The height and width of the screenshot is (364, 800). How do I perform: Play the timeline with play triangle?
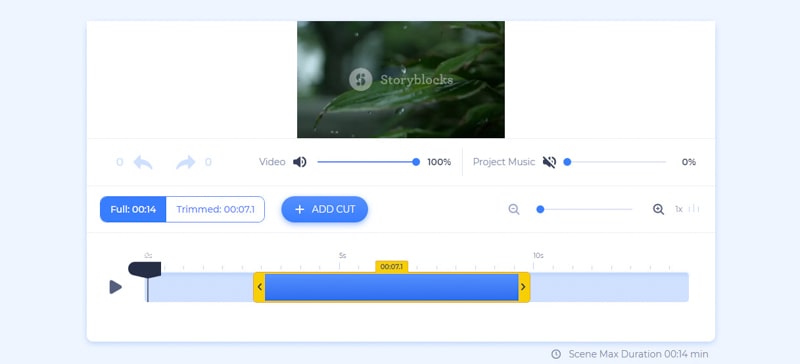pos(116,287)
